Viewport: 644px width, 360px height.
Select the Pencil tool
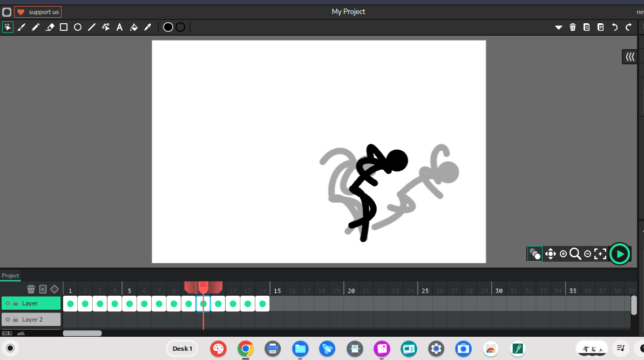36,27
